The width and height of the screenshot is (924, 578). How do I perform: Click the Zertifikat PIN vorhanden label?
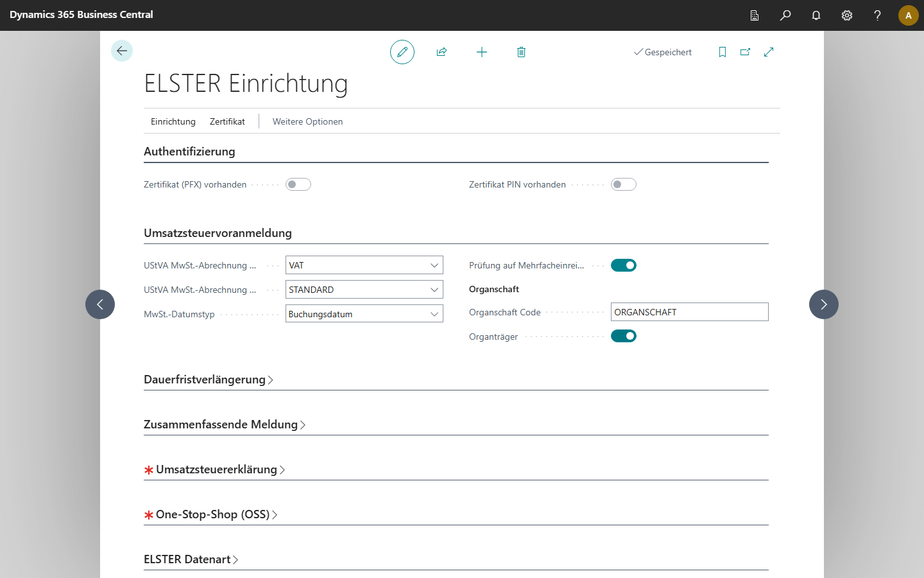(517, 184)
